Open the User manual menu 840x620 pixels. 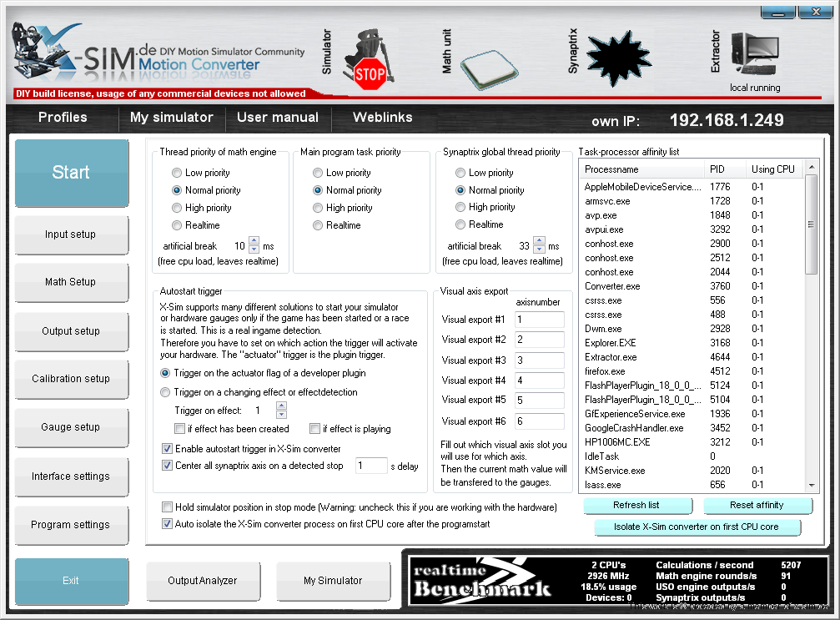[278, 118]
